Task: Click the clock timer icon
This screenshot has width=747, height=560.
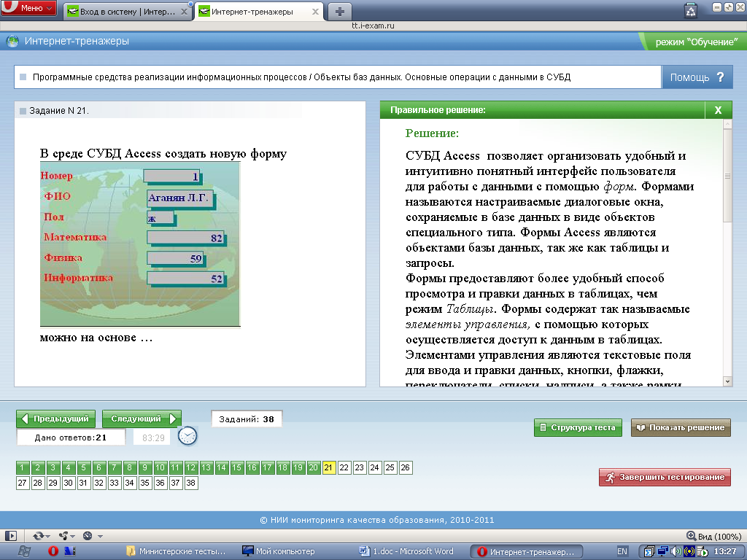Action: pos(187,436)
